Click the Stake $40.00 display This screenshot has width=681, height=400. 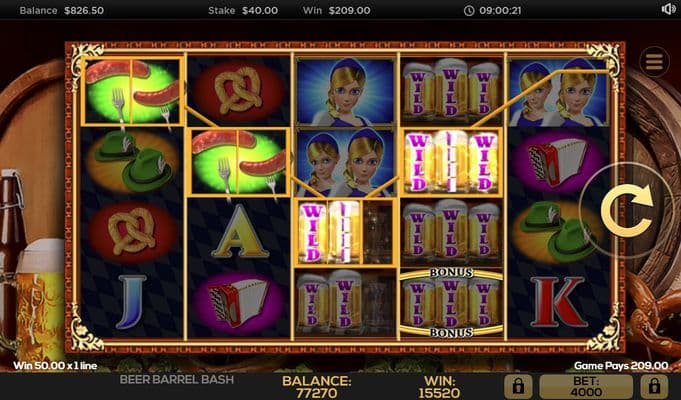coord(243,10)
